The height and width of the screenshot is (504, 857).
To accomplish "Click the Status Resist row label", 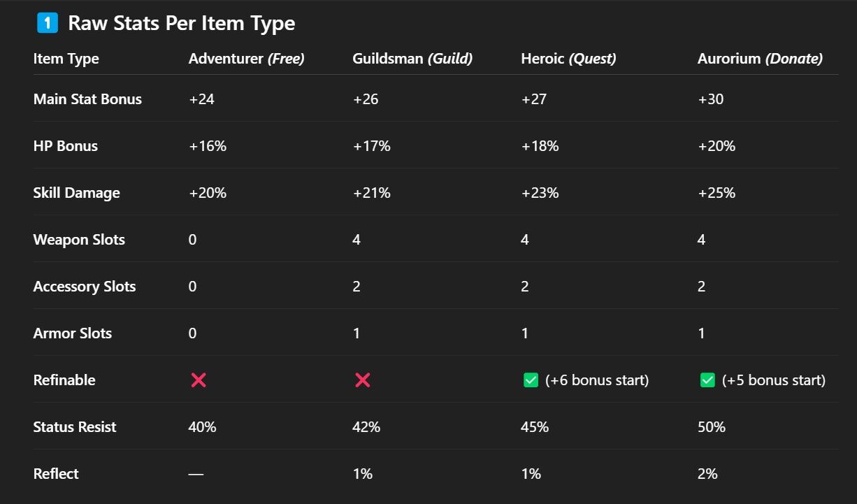I will (75, 426).
